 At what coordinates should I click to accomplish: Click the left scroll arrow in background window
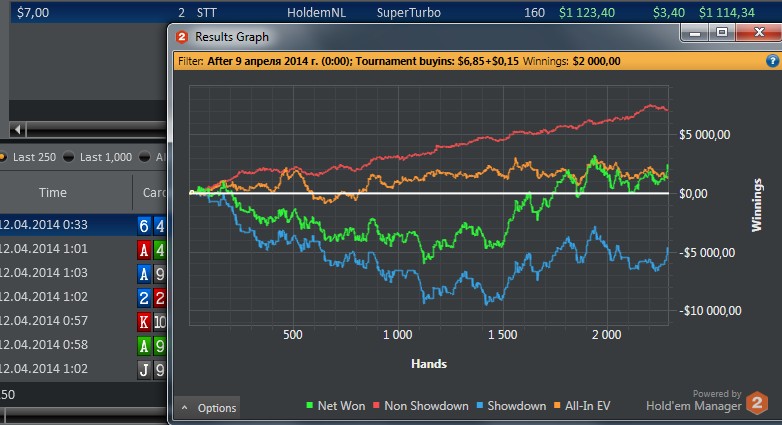(x=17, y=130)
